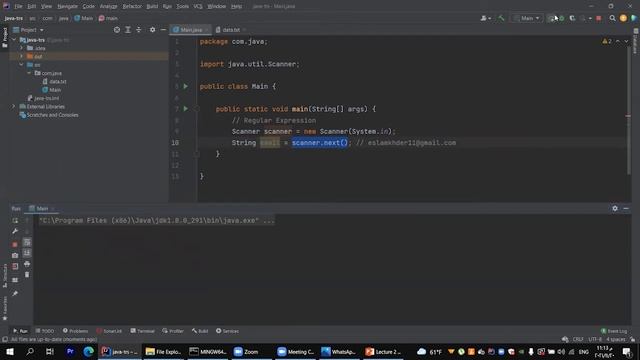Viewport: 640px width, 360px height.
Task: Open the Main run configuration dropdown
Action: click(x=527, y=18)
